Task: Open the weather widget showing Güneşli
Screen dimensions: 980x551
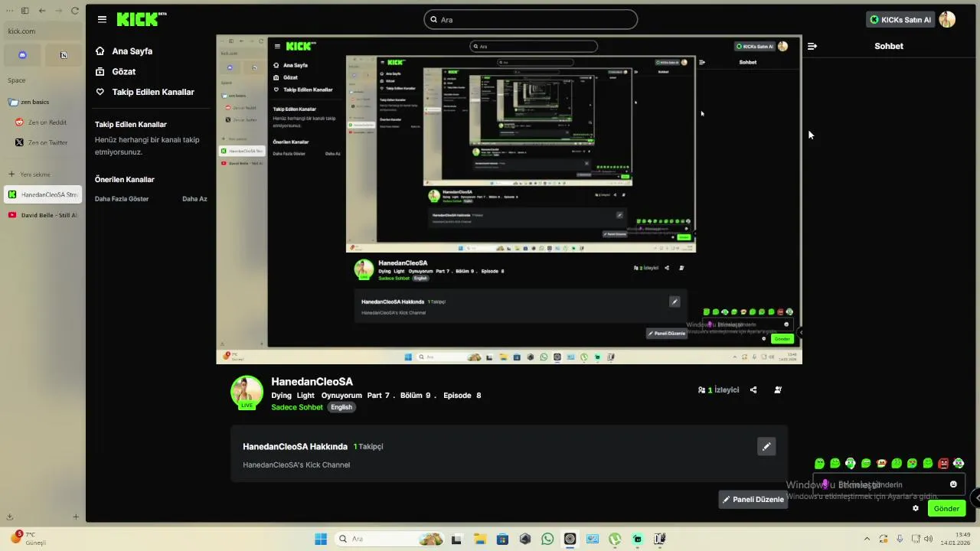Action: [x=29, y=538]
